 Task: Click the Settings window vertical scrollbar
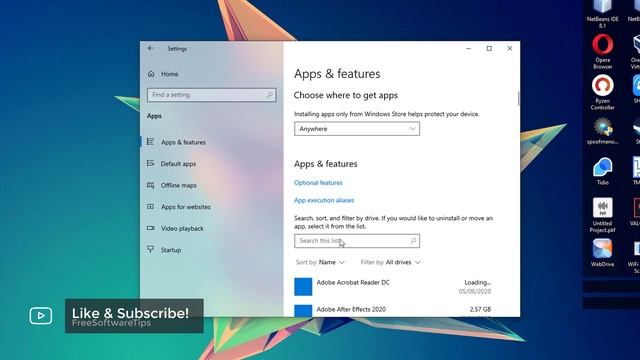(x=518, y=98)
